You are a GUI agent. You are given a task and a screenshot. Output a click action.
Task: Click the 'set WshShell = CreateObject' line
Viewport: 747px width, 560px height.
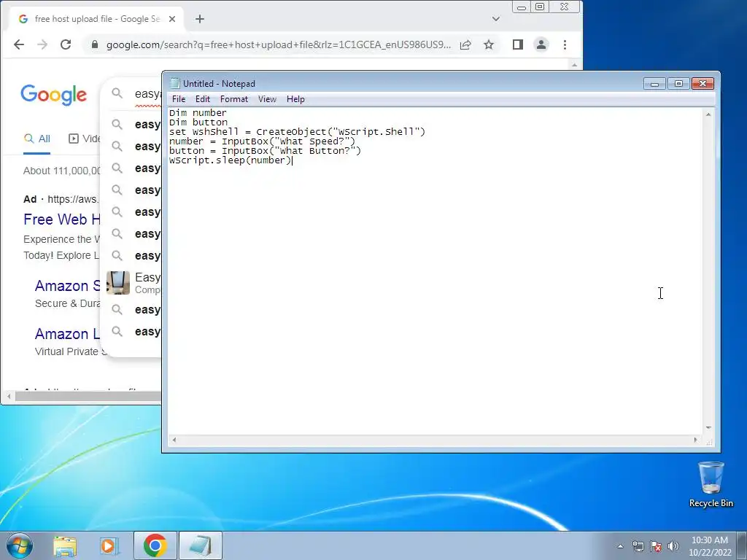coord(297,132)
